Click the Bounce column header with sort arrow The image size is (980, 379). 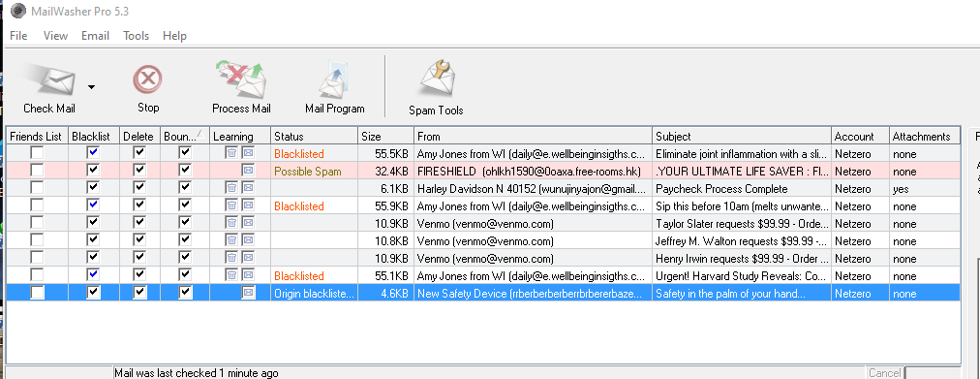184,137
